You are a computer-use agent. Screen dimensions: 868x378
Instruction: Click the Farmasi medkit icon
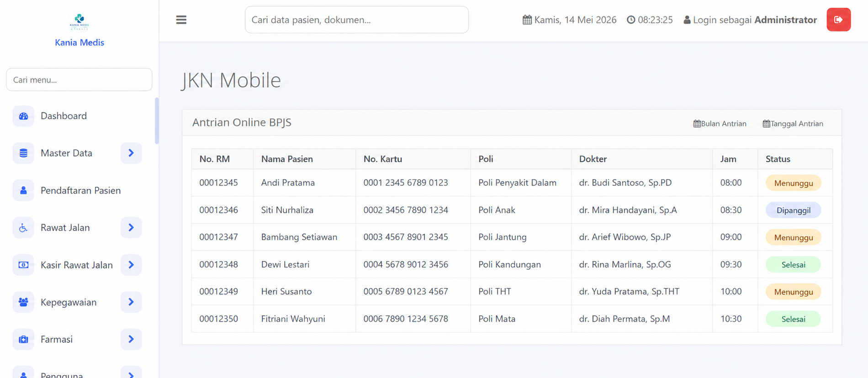[x=23, y=339]
